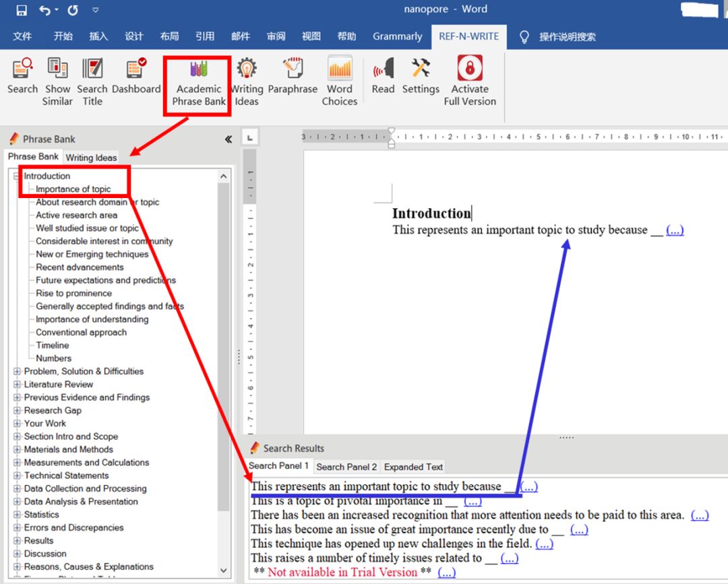This screenshot has width=728, height=584.
Task: Click the Redo icon in title bar
Action: coord(73,9)
